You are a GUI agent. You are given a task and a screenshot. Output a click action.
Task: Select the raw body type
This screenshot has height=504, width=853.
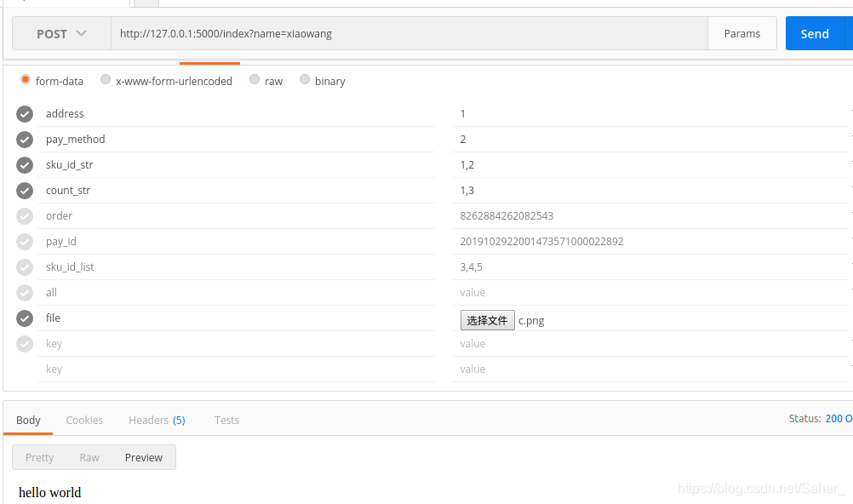(255, 80)
